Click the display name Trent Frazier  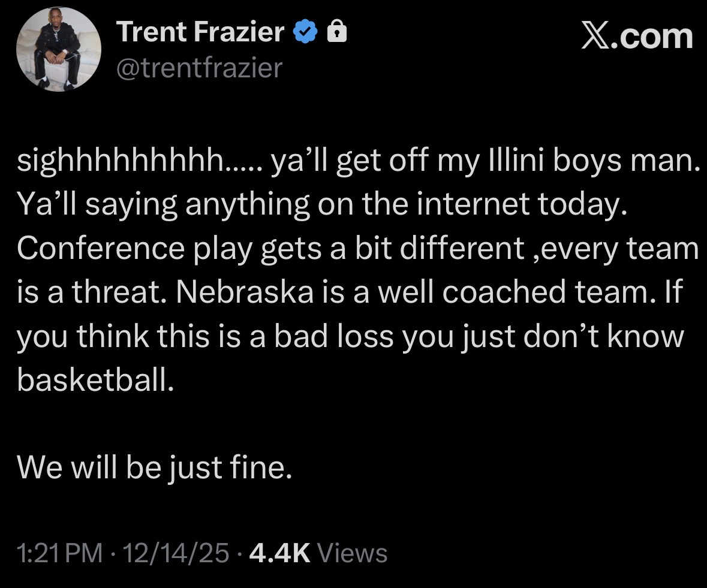(x=200, y=32)
